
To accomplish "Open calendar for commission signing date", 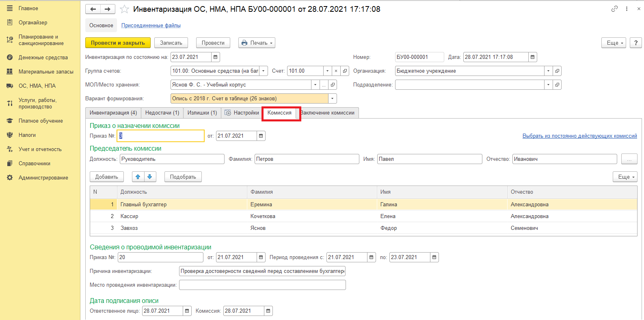I will click(x=268, y=311).
